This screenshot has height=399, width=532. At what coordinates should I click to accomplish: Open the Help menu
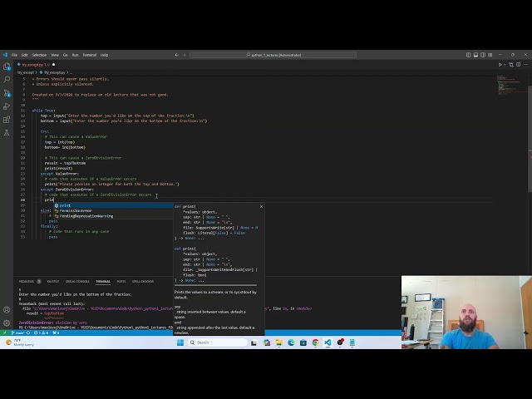pyautogui.click(x=104, y=55)
